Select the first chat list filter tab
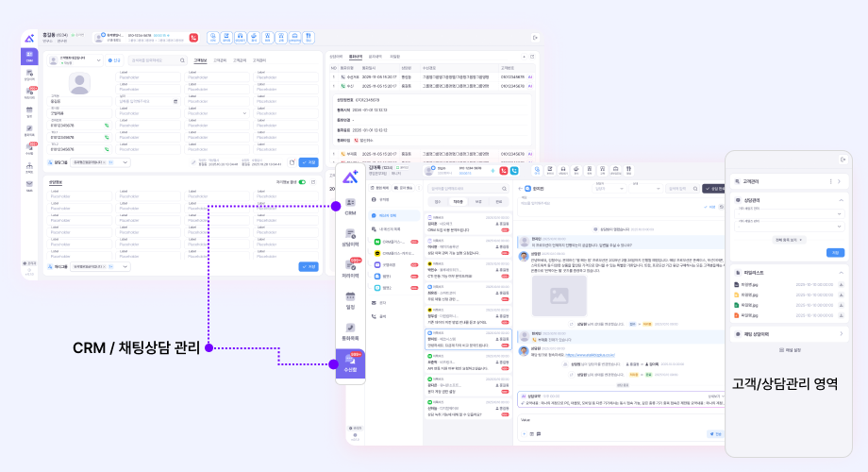This screenshot has height=472, width=868. coord(438,202)
